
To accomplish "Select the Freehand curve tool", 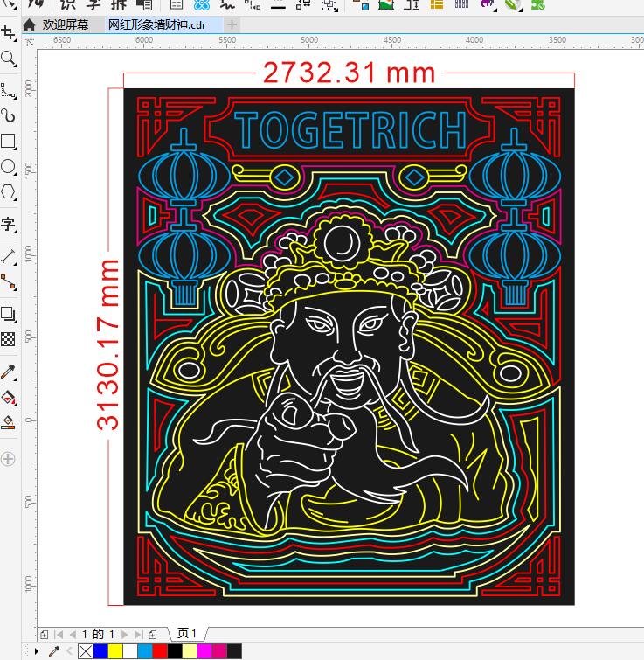I will [x=8, y=90].
